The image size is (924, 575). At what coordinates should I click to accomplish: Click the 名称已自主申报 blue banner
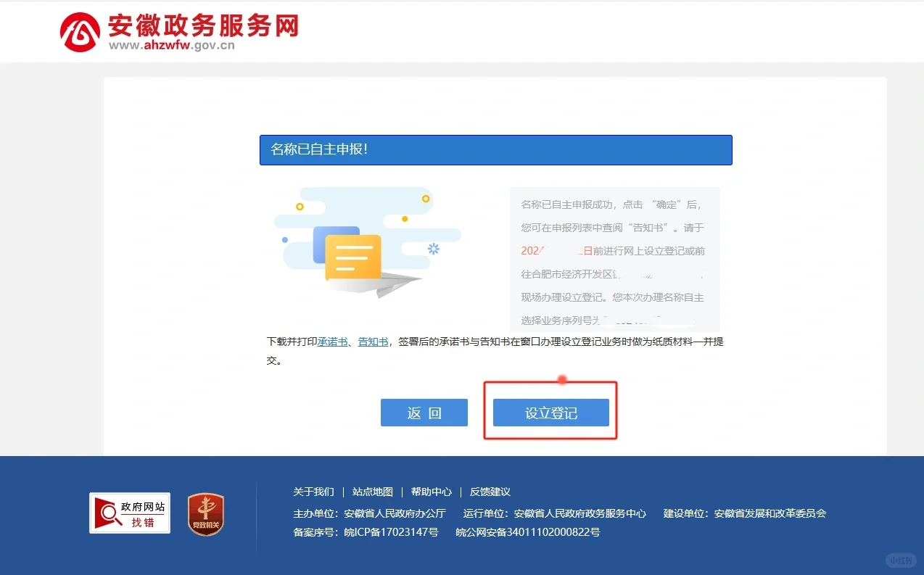(495, 150)
